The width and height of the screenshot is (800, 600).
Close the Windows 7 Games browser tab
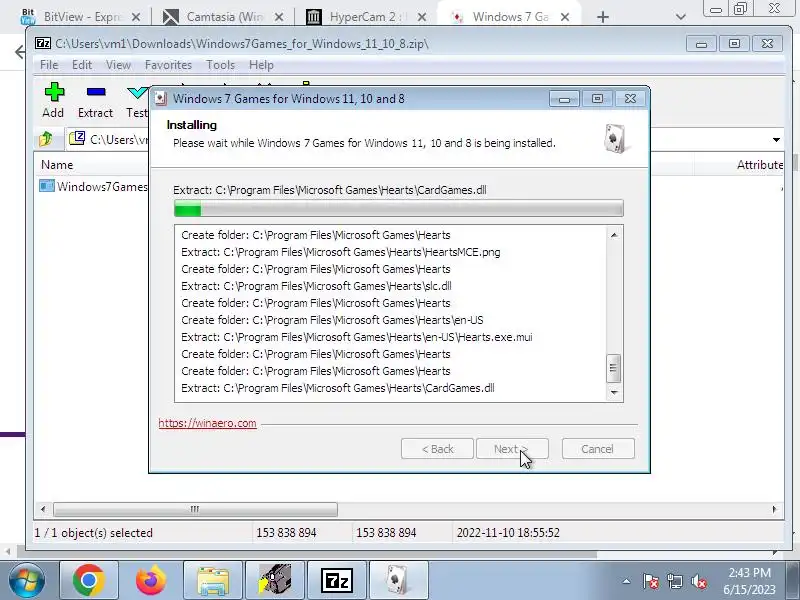pyautogui.click(x=565, y=17)
